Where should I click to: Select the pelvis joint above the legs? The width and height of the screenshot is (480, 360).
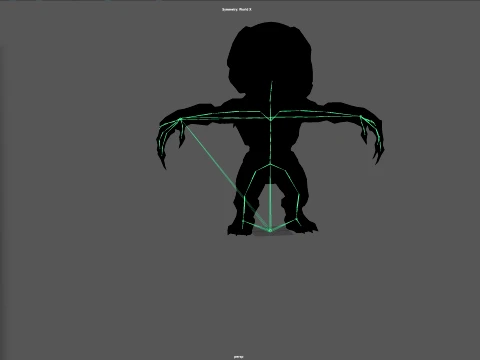tap(271, 164)
